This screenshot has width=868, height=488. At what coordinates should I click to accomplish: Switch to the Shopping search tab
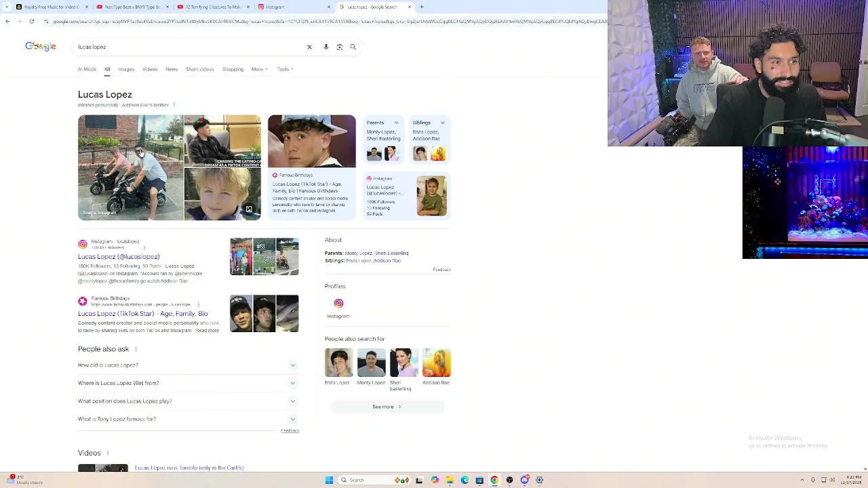pos(233,69)
